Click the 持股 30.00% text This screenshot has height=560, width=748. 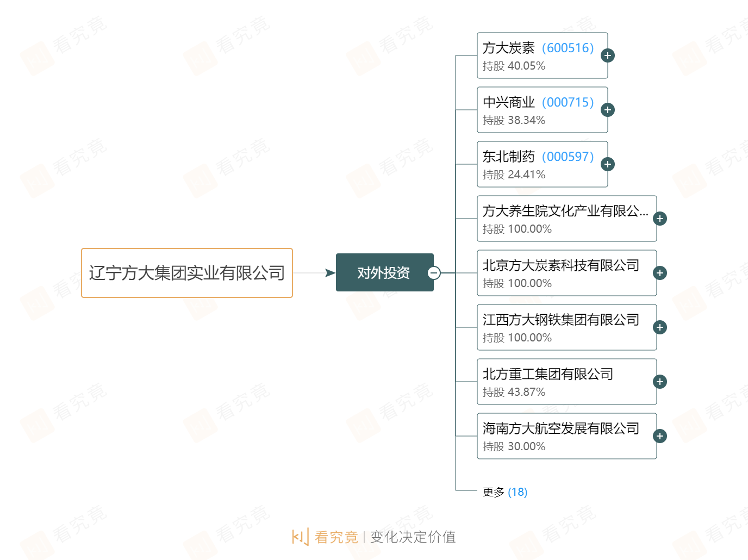(514, 446)
